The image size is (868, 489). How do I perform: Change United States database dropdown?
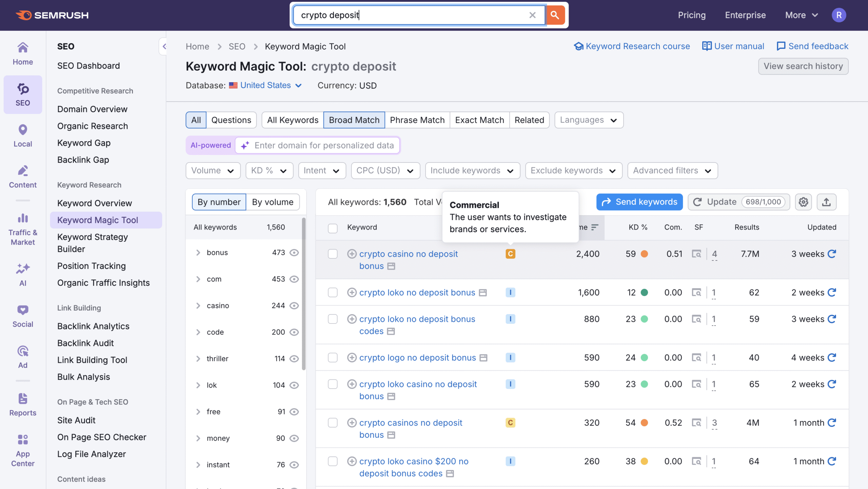pos(265,85)
